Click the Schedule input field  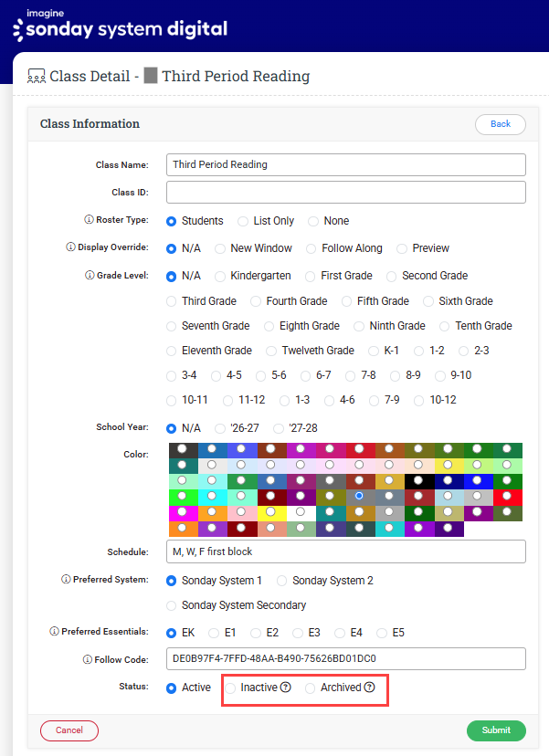346,551
